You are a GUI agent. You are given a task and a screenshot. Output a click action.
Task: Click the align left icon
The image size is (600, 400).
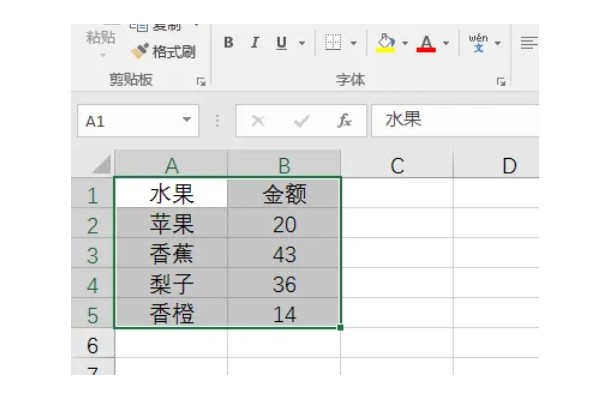tap(529, 42)
